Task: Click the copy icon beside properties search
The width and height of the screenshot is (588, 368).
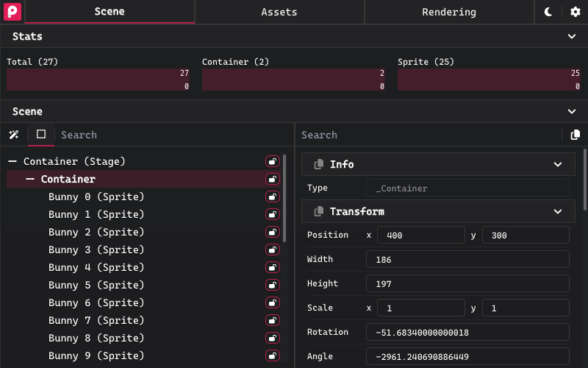Action: pyautogui.click(x=576, y=135)
